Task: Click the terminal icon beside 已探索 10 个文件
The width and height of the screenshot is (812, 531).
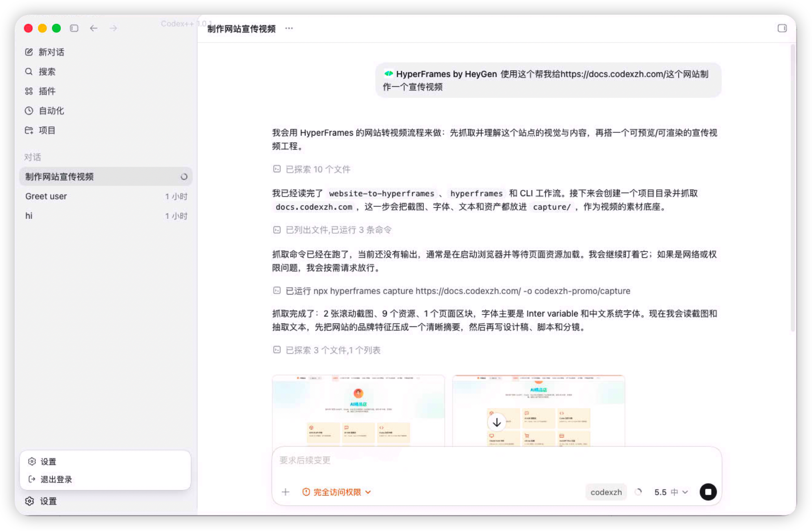Action: pos(277,169)
